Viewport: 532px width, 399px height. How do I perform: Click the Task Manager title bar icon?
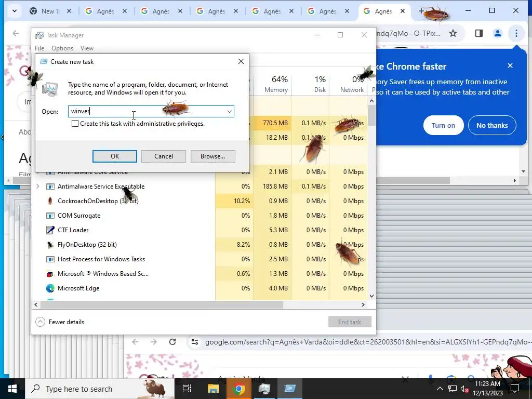tap(39, 35)
